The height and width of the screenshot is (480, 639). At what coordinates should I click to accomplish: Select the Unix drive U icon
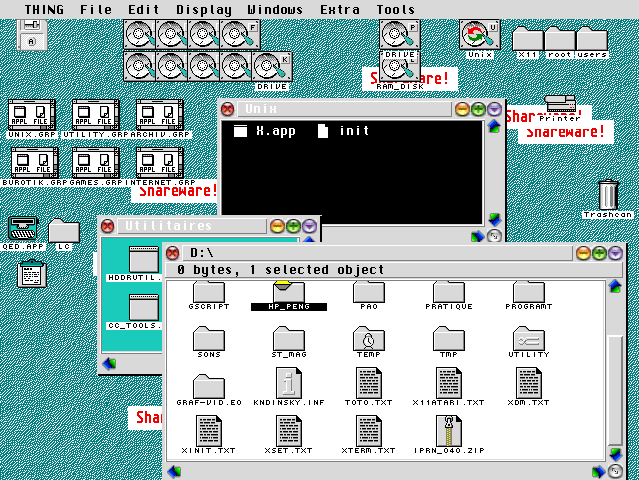pos(479,39)
